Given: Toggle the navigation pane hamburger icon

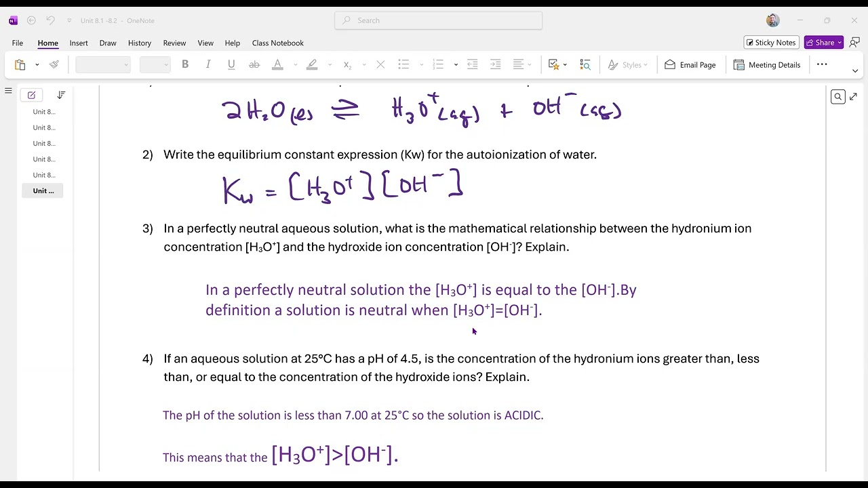Looking at the screenshot, I should click(x=8, y=91).
